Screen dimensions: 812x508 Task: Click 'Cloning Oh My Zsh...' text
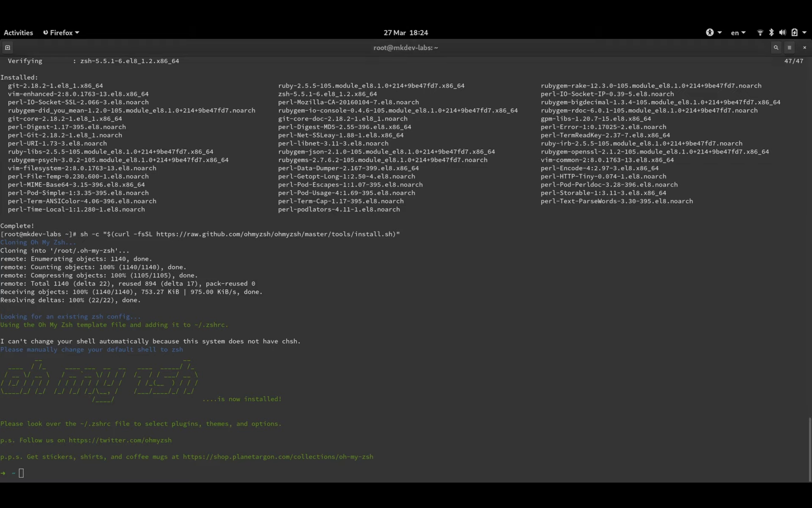(x=38, y=242)
